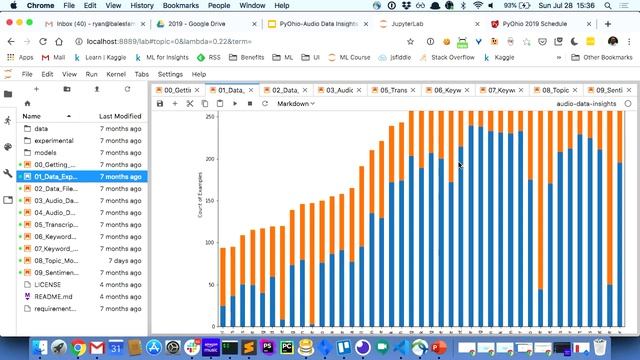
Task: Click the audio-data-insights kernel name
Action: click(x=586, y=104)
